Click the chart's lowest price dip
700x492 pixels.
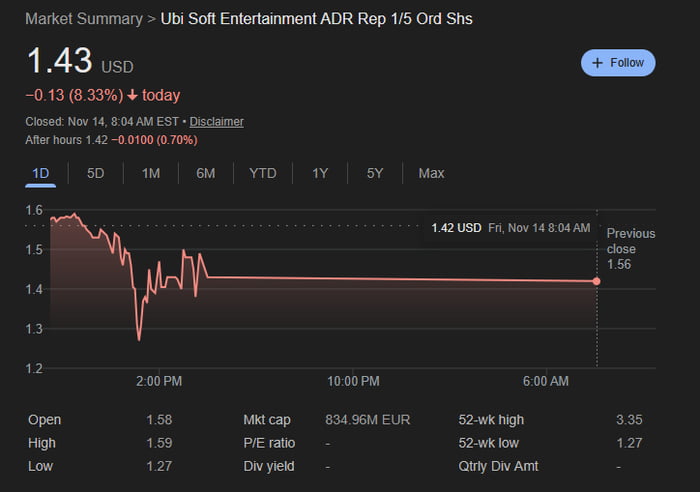139,340
